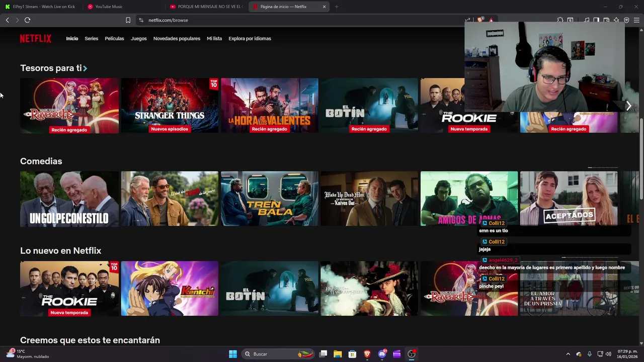Viewport: 644px width, 362px height.
Task: Open the site settings icon beside netflix.com
Action: pos(141,20)
